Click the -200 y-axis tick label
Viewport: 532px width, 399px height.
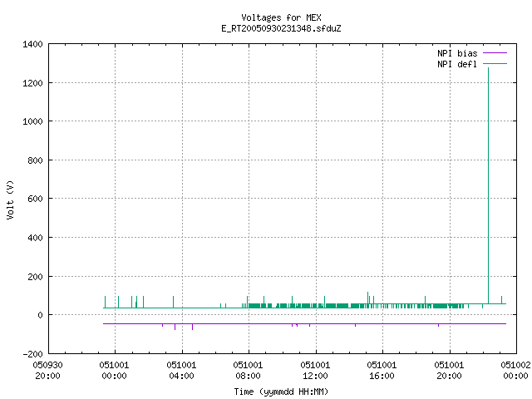tap(32, 354)
